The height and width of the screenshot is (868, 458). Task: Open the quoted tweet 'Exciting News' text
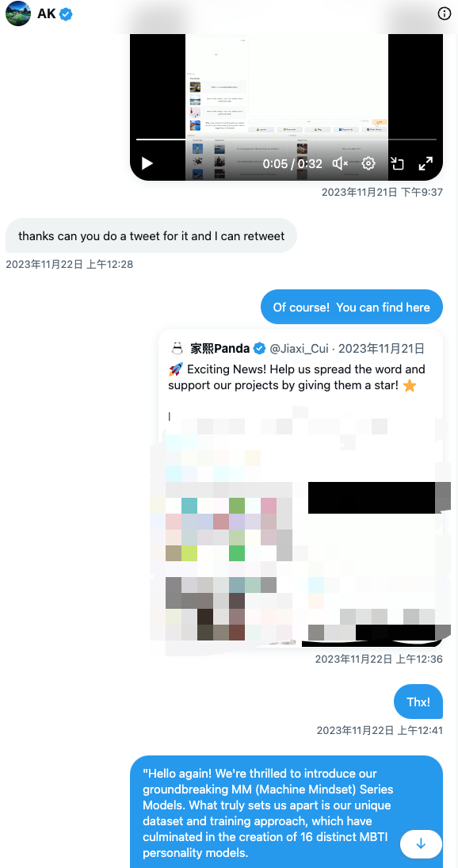point(297,377)
